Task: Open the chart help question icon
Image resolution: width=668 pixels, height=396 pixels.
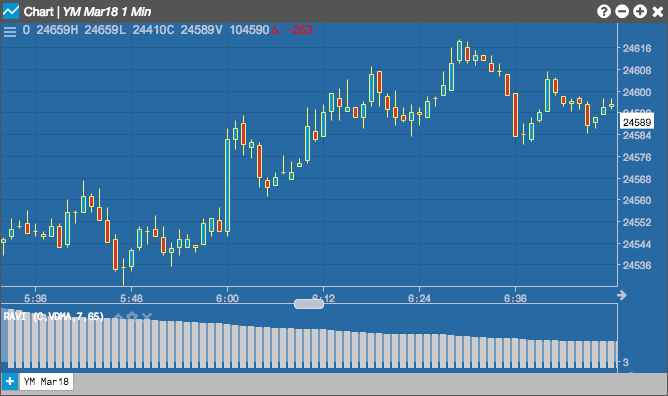Action: coord(604,11)
